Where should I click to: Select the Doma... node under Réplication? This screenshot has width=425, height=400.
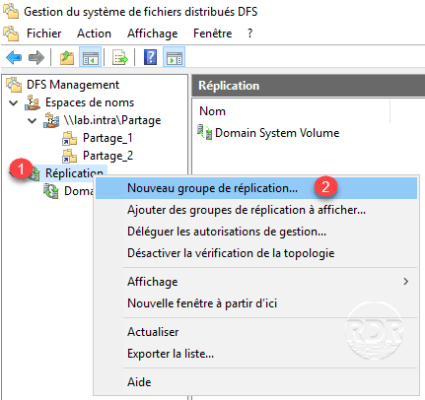78,191
